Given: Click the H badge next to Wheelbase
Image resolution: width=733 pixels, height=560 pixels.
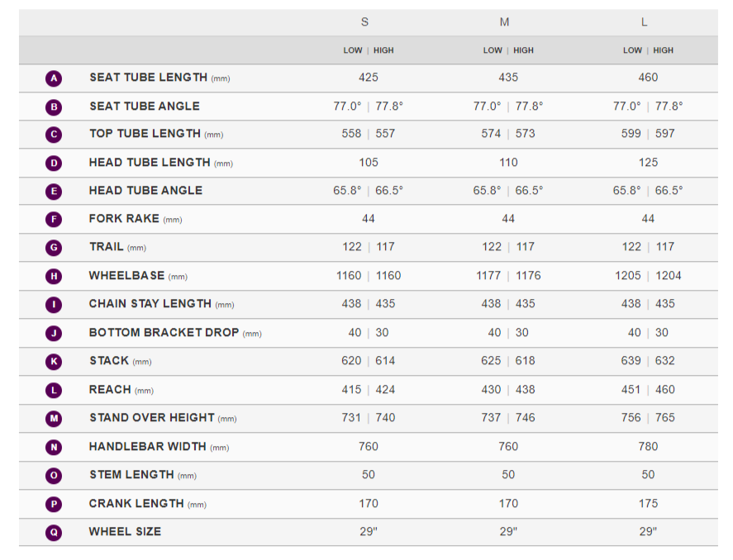Looking at the screenshot, I should coord(54,276).
